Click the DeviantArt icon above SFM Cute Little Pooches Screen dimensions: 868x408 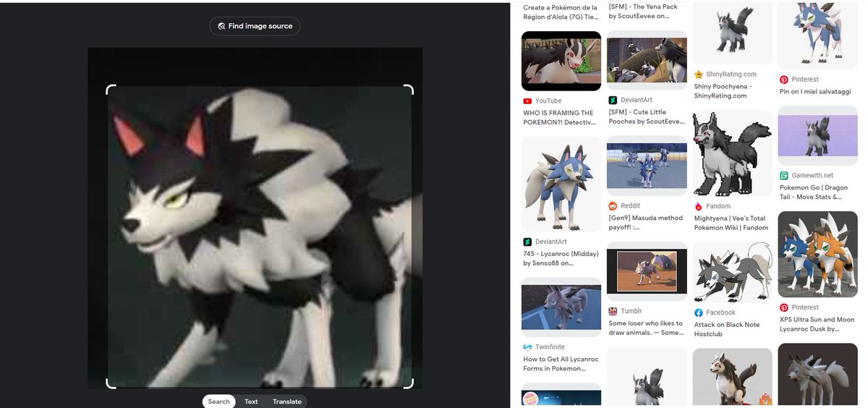tap(612, 100)
